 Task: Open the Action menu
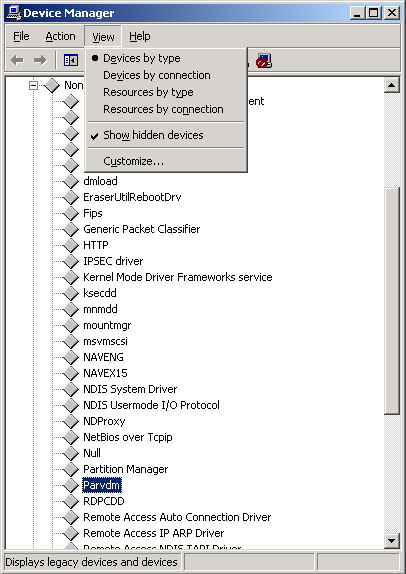coord(60,37)
